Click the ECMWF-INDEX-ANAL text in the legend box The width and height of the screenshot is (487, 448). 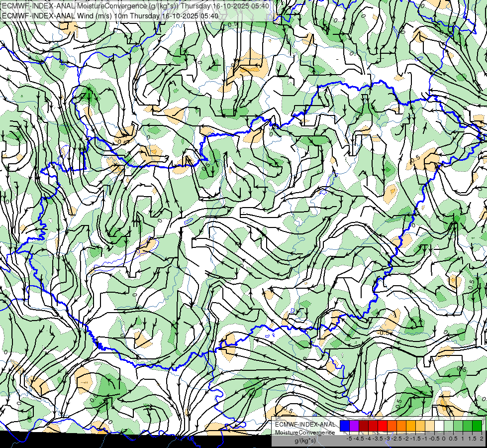pos(305,424)
